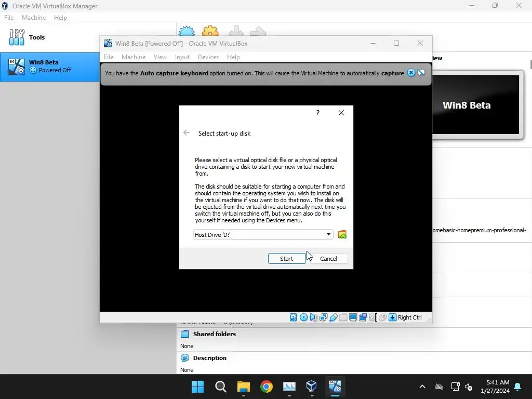This screenshot has width=532, height=399.
Task: Close the Select start-up disk dialog
Action: 341,113
